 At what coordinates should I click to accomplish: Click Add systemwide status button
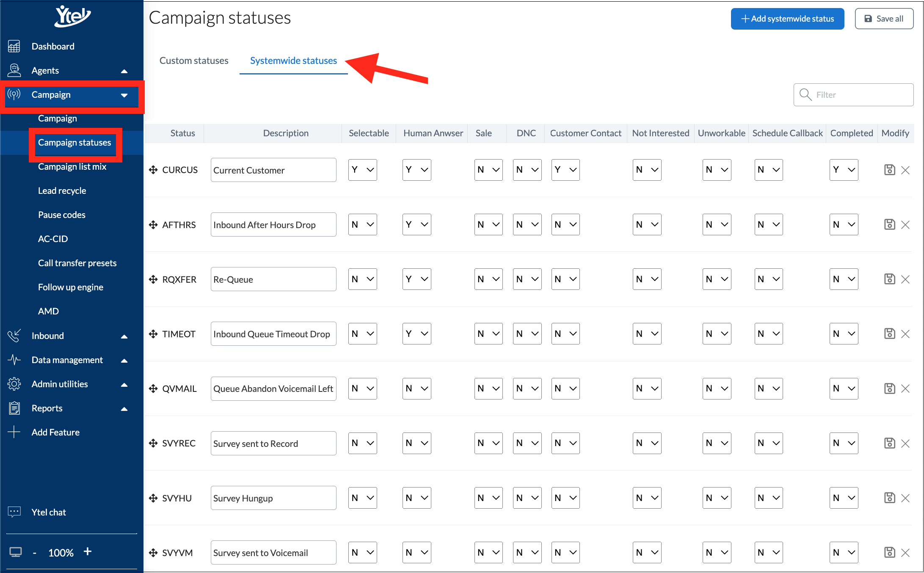click(787, 19)
